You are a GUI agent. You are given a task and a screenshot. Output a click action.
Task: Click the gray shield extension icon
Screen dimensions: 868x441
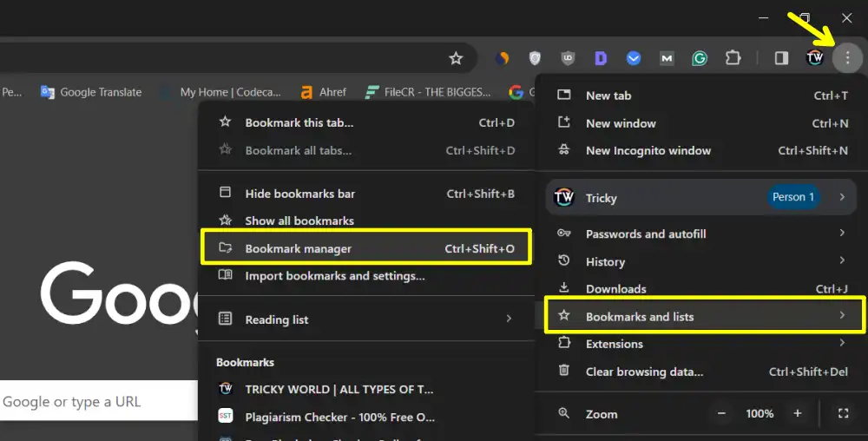535,58
